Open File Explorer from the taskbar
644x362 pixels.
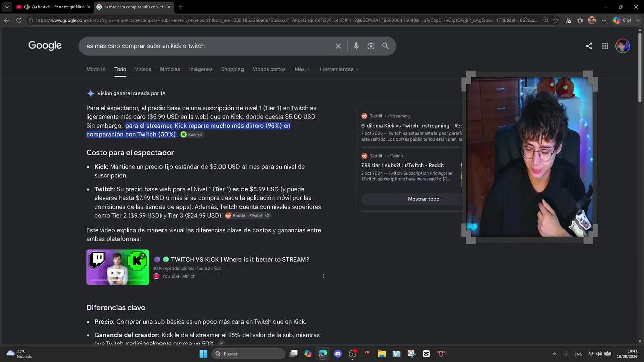pyautogui.click(x=382, y=354)
